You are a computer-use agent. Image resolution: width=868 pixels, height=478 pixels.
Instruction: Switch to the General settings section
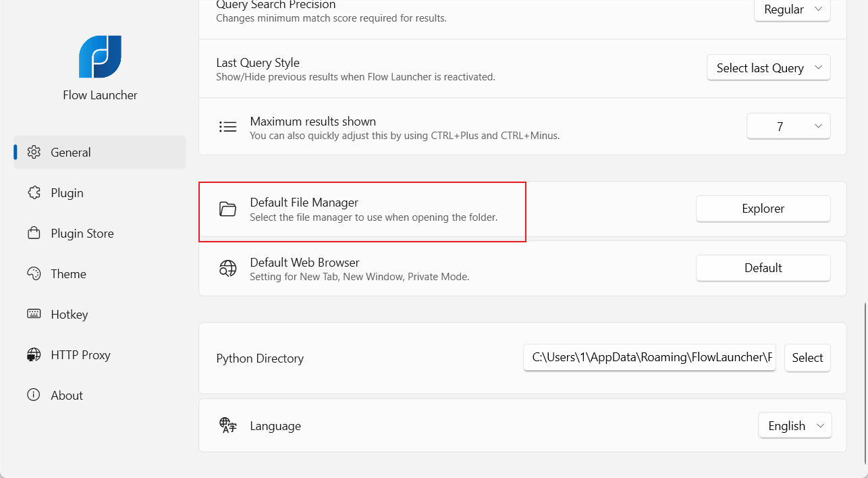70,152
